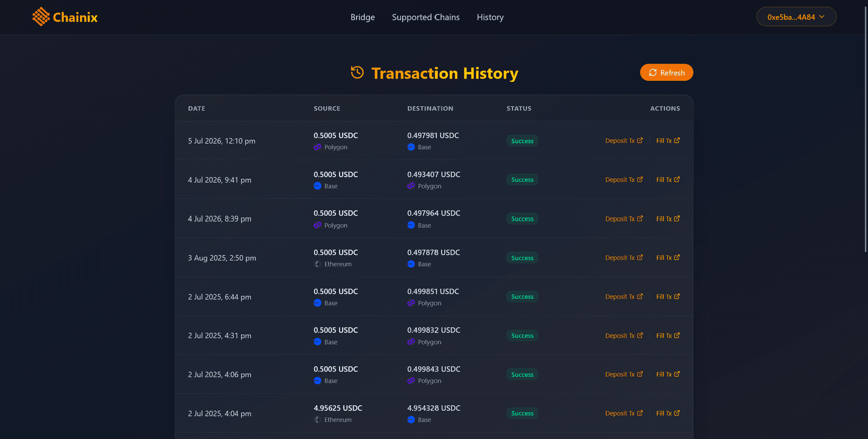The height and width of the screenshot is (439, 868).
Task: Click Success badge for 2 Jul 2025, 4:04 pm
Action: tap(522, 413)
